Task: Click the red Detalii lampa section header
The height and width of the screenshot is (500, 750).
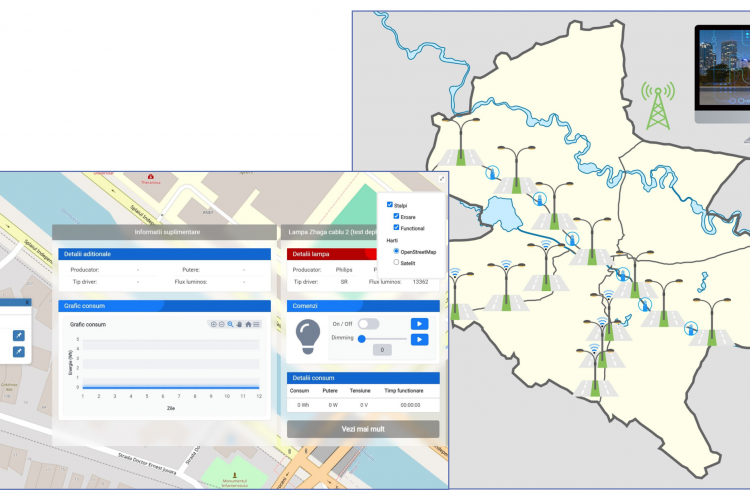Action: [x=332, y=254]
